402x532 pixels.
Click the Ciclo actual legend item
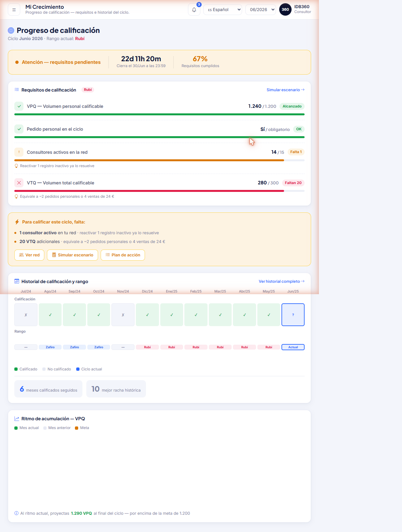[89, 369]
